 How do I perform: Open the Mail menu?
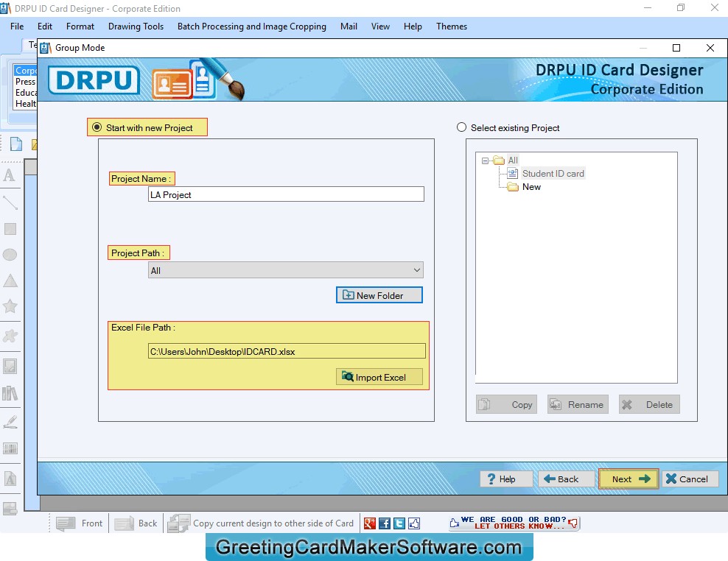tap(349, 27)
